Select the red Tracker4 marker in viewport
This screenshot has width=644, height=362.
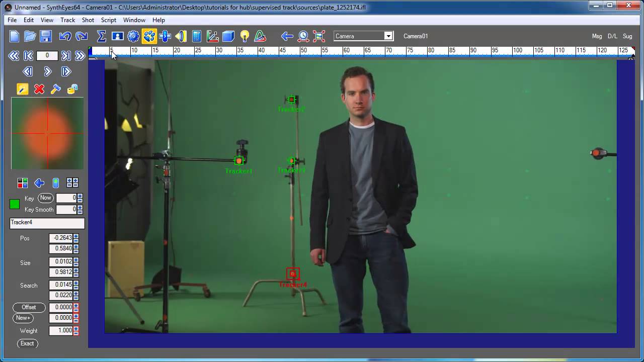(293, 274)
